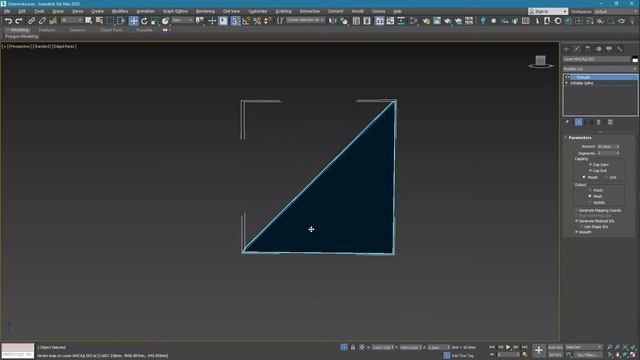Redo the last undone action
Viewport: 640px width, 360px height.
19,21
